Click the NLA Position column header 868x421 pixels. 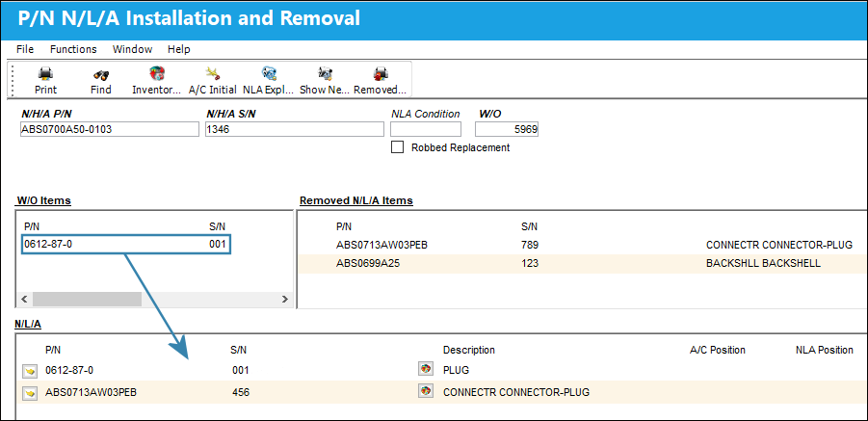tap(825, 350)
